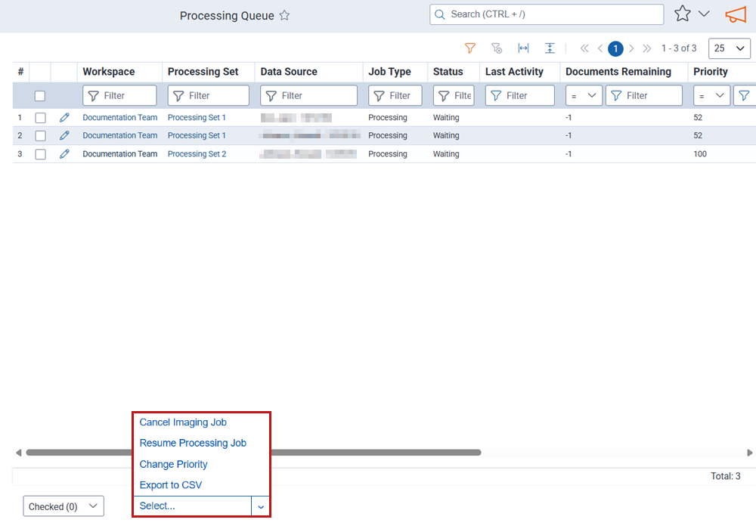Check the select-all checkbox in filter row
The height and width of the screenshot is (532, 756).
tap(40, 96)
